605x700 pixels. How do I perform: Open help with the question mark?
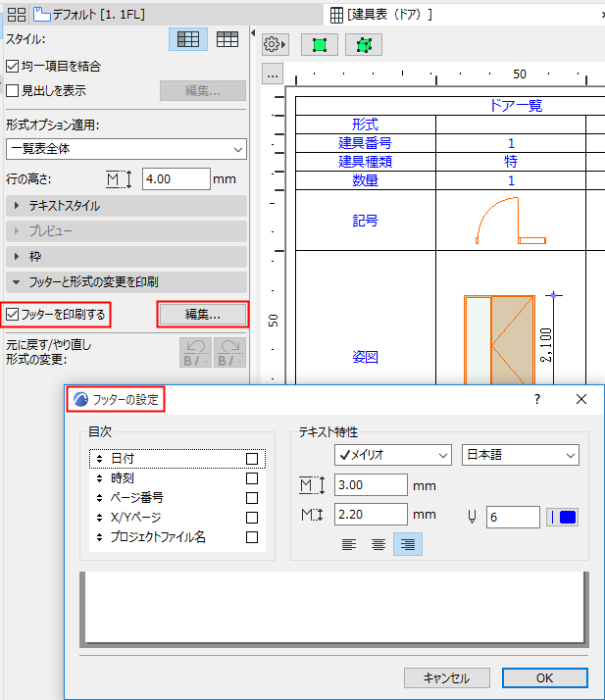(x=537, y=399)
